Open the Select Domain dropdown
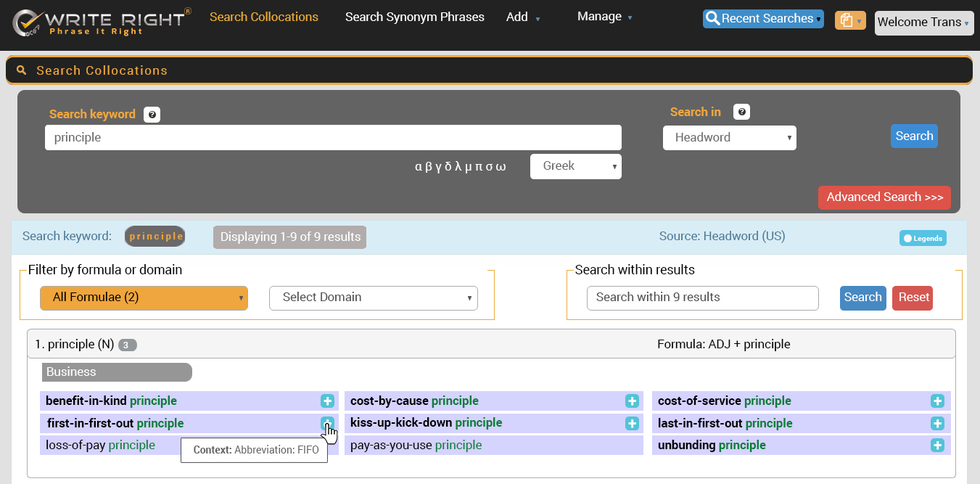980x484 pixels. tap(373, 298)
